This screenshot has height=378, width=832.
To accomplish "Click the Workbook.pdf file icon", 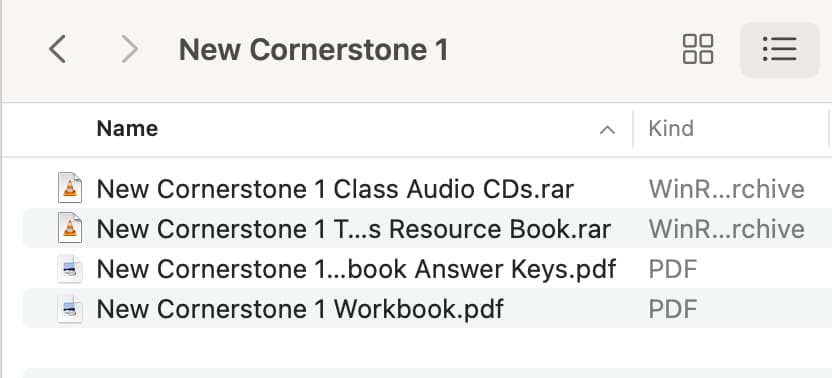I will pos(70,308).
